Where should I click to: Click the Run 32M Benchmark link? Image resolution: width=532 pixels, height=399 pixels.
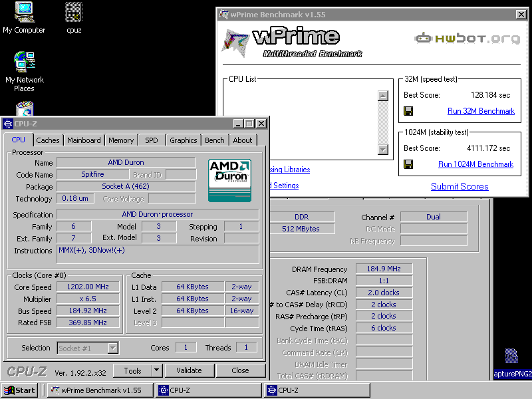[481, 111]
